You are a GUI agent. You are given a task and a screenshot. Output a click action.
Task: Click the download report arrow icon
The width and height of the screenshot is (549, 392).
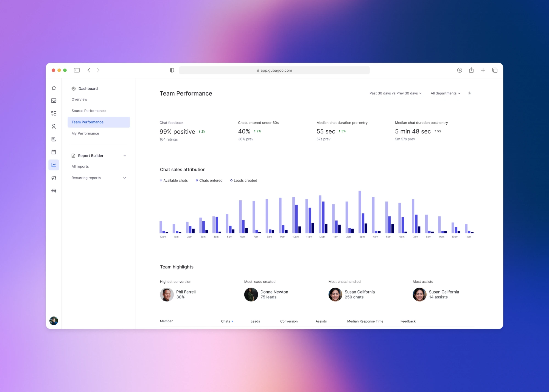(x=470, y=93)
